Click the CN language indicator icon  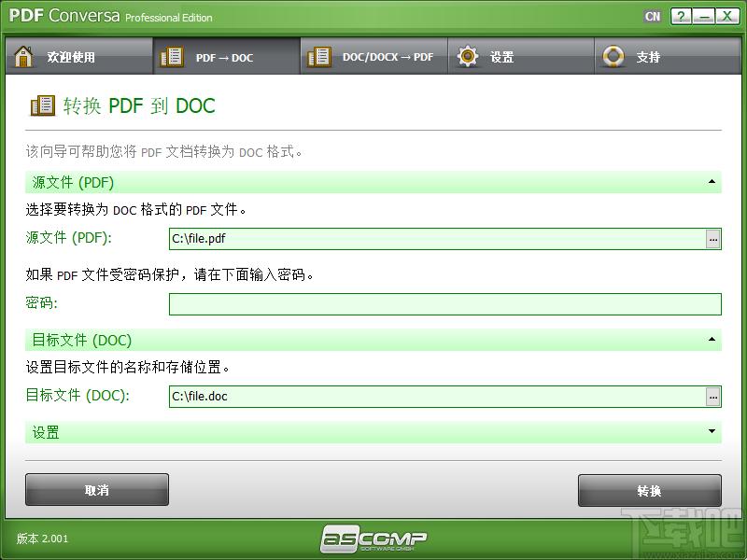(x=652, y=17)
